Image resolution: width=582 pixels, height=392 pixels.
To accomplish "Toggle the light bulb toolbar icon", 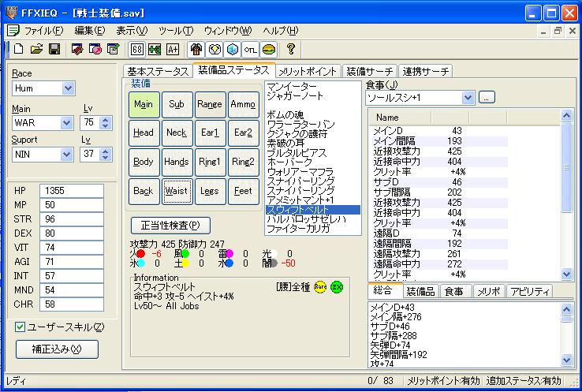I will [x=215, y=50].
